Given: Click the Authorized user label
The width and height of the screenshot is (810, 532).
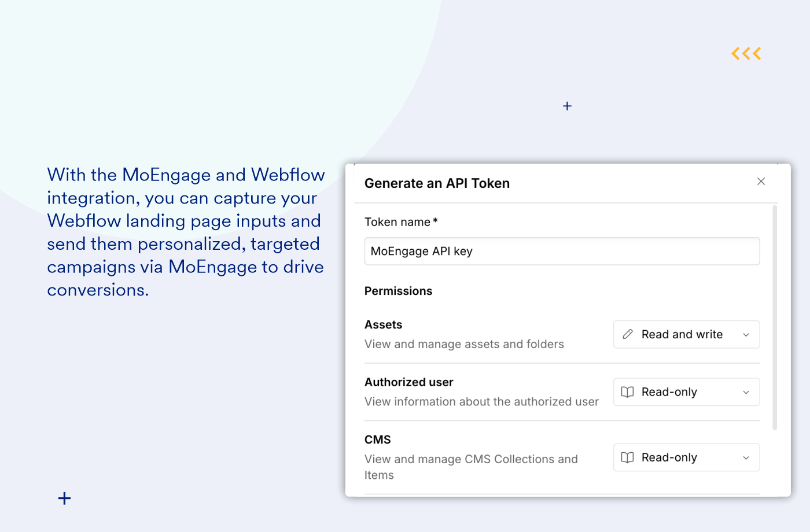Looking at the screenshot, I should point(408,382).
